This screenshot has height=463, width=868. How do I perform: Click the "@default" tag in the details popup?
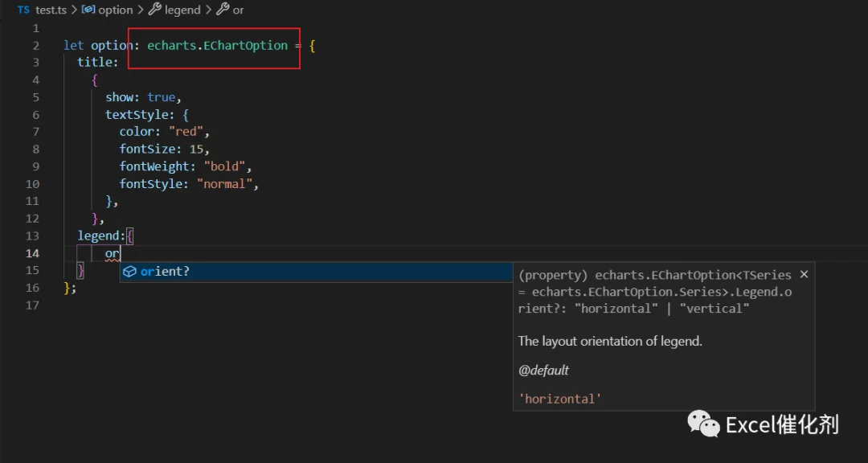click(543, 370)
